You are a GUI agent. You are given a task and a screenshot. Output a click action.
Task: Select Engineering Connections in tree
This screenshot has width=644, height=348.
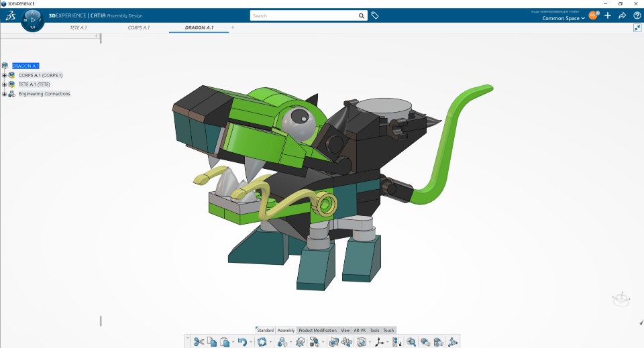pos(44,94)
